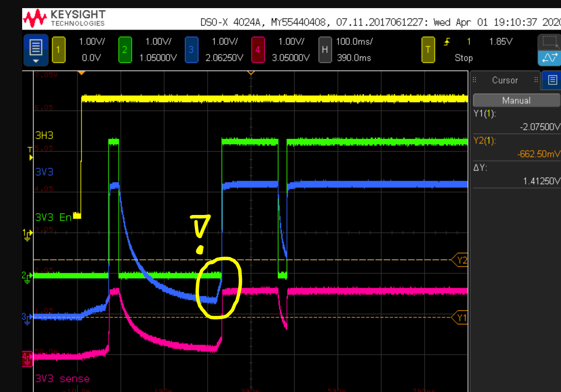Activate the dashed zoom box tool
Screen dimensions: 561x392
551,42
